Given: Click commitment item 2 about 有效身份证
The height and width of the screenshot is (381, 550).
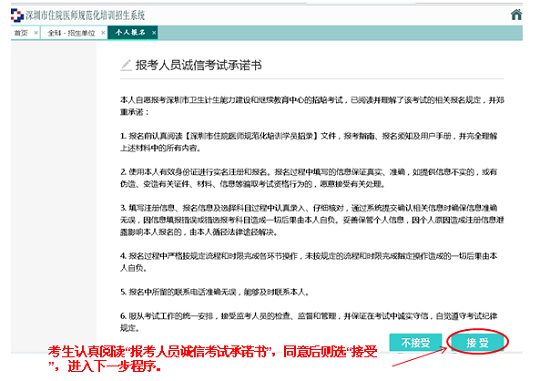Looking at the screenshot, I should pyautogui.click(x=309, y=178).
